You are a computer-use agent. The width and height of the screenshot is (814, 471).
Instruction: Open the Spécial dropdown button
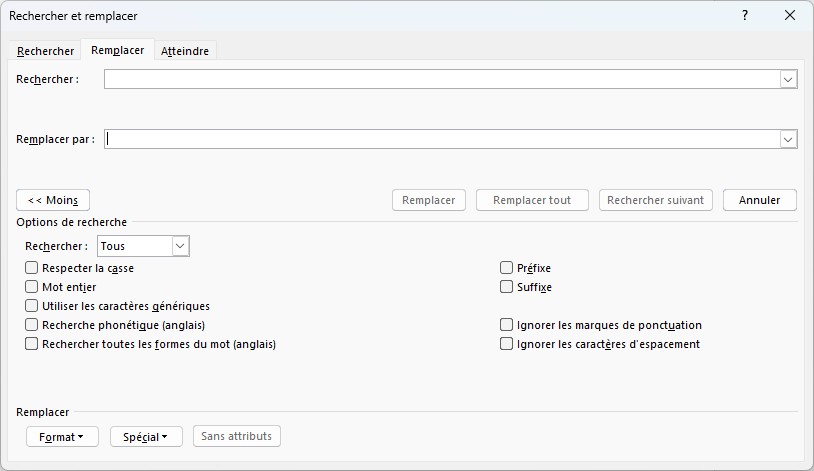coord(146,437)
